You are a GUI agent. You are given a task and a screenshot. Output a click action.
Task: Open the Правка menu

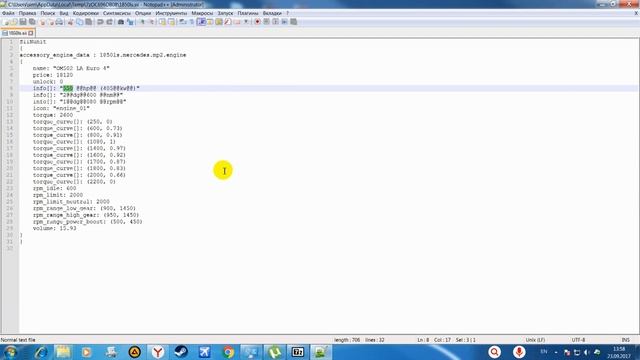click(27, 13)
